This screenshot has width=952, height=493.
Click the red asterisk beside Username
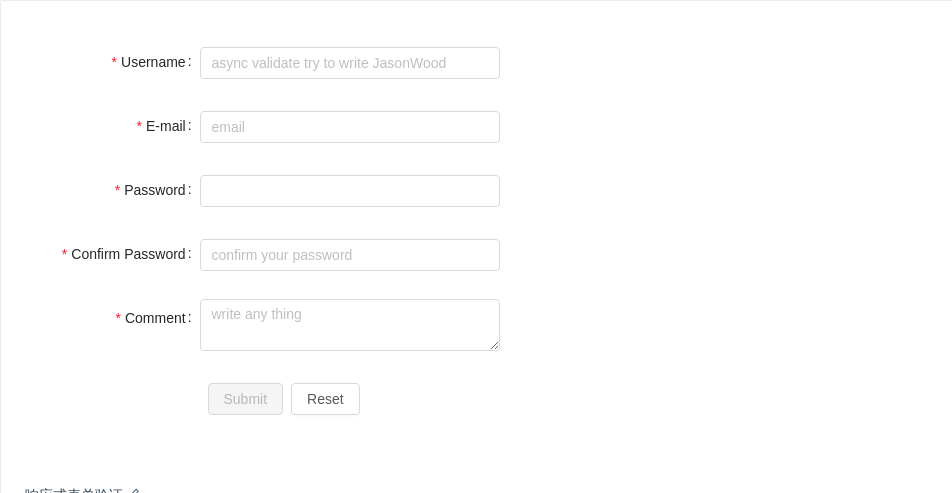pyautogui.click(x=114, y=63)
